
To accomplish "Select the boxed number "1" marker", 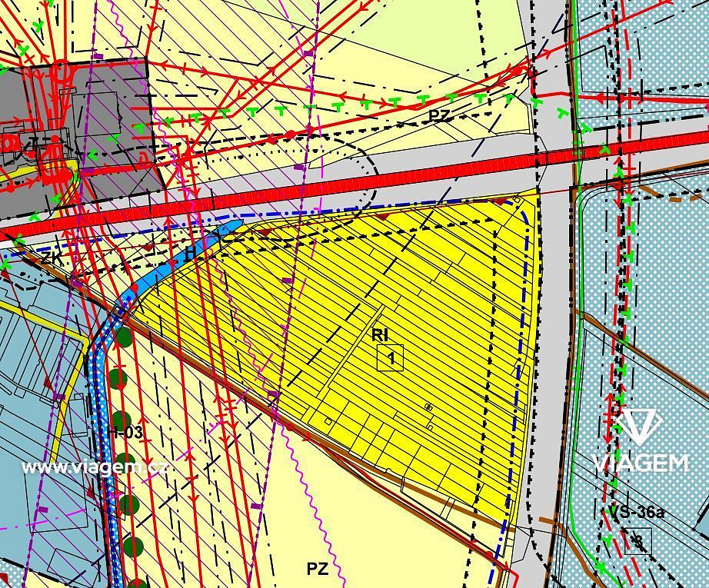I will click(x=391, y=358).
